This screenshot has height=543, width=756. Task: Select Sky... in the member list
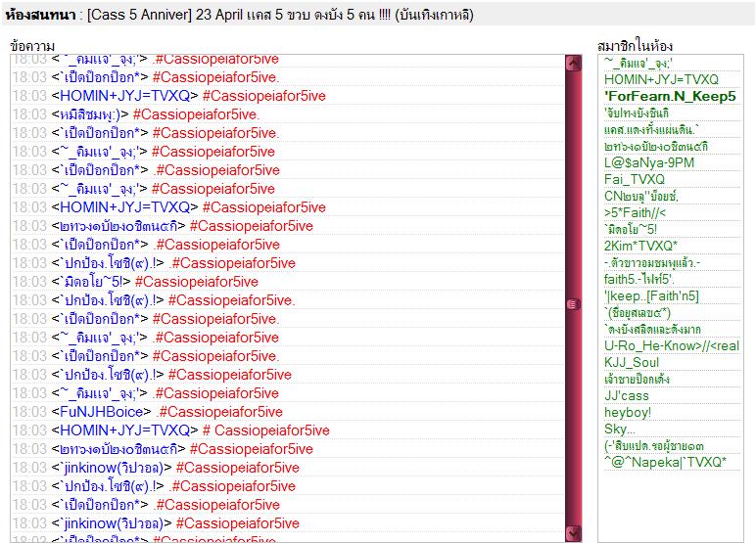point(620,429)
